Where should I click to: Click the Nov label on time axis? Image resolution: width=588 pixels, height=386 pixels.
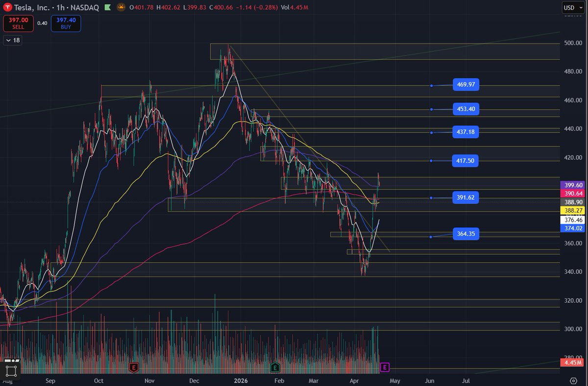(150, 380)
